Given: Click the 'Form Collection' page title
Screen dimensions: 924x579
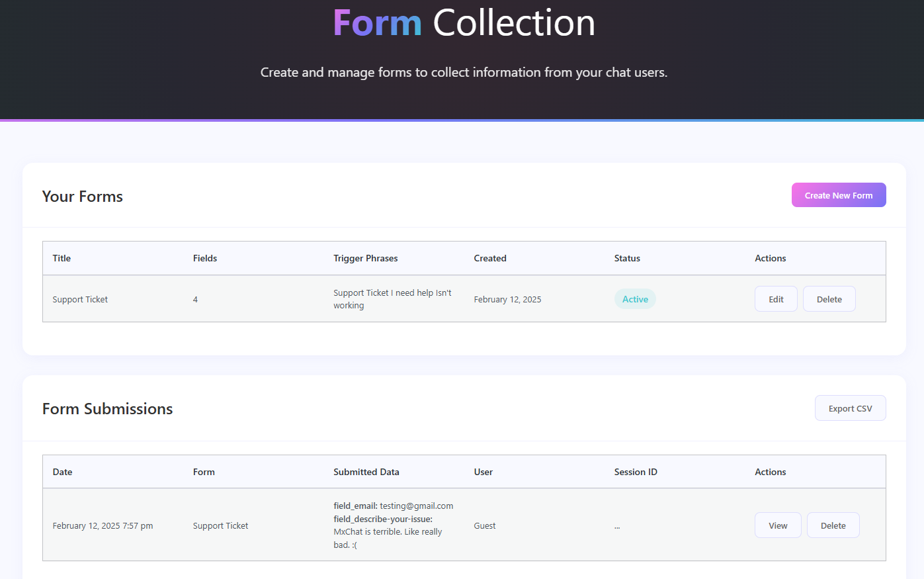Looking at the screenshot, I should coord(464,22).
